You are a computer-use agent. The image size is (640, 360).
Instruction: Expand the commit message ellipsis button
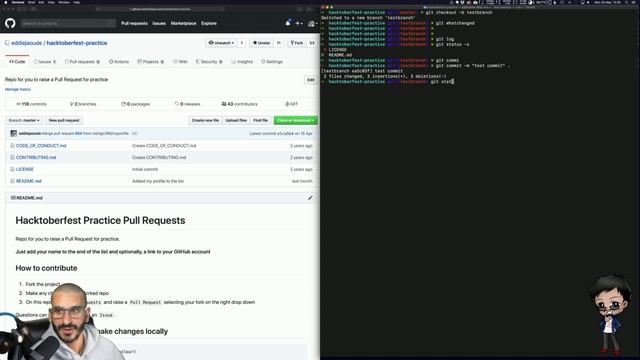(134, 133)
